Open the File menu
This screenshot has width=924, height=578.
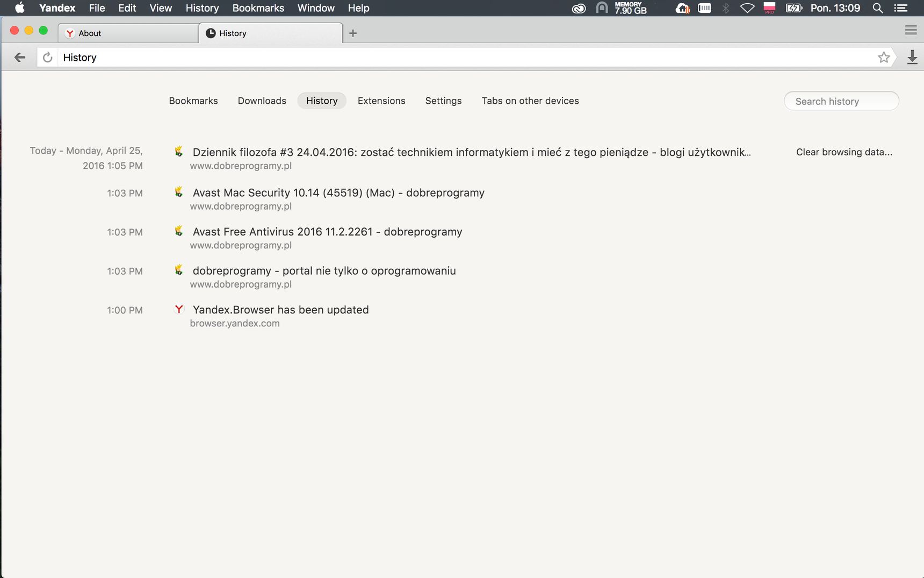(x=97, y=8)
